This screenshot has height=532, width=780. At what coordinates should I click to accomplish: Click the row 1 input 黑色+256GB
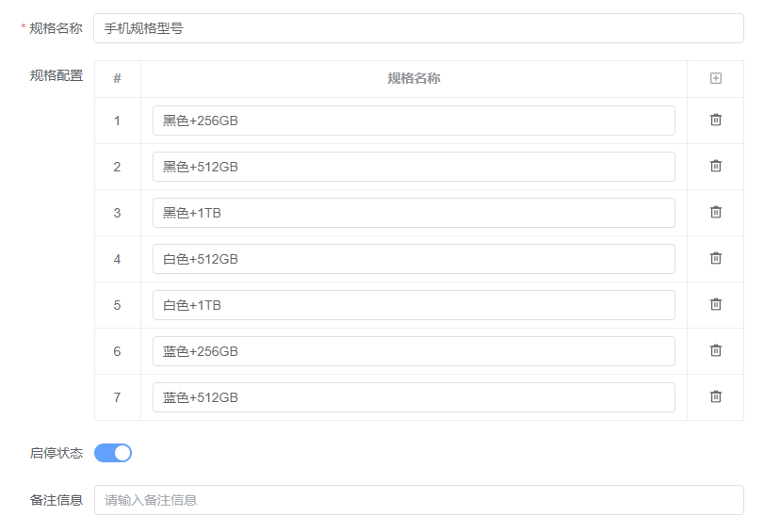point(414,121)
